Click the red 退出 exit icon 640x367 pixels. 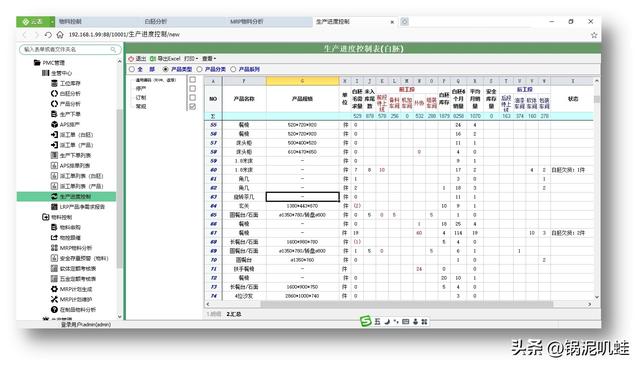tap(131, 59)
